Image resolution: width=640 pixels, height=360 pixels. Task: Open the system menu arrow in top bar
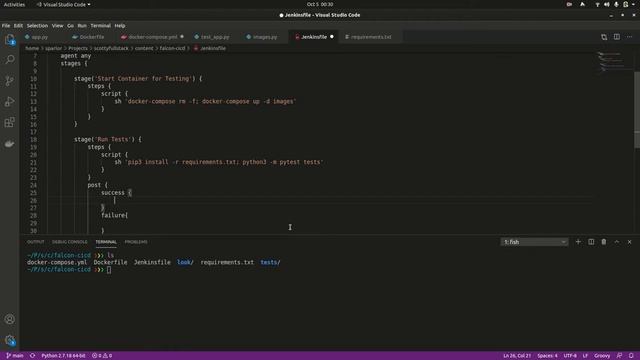(633, 4)
